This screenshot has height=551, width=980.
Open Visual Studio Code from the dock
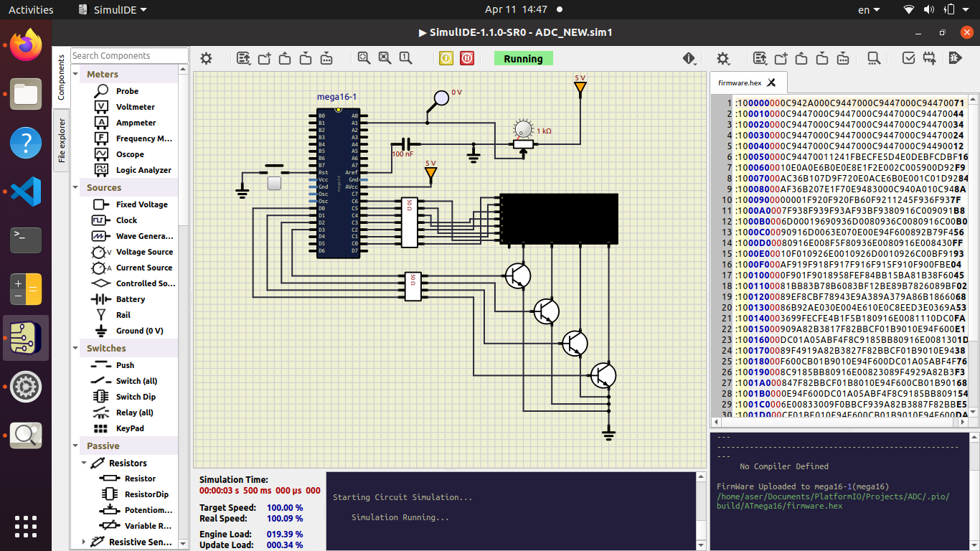click(26, 192)
